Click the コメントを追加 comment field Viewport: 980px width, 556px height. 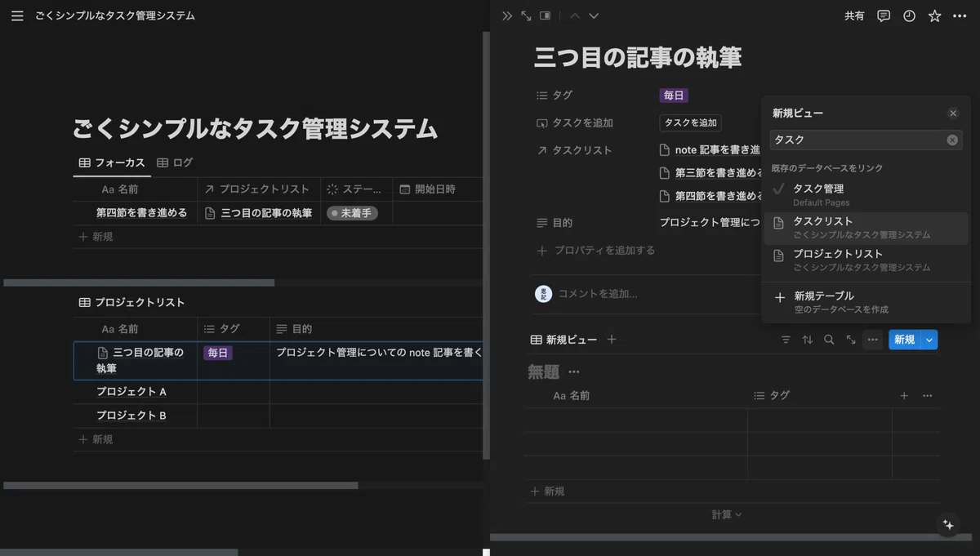point(598,294)
